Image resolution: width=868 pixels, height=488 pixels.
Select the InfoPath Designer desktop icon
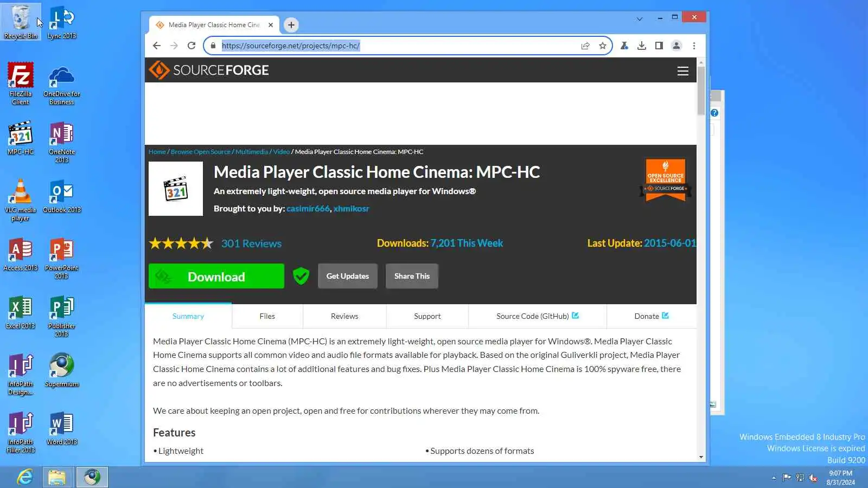coord(21,374)
